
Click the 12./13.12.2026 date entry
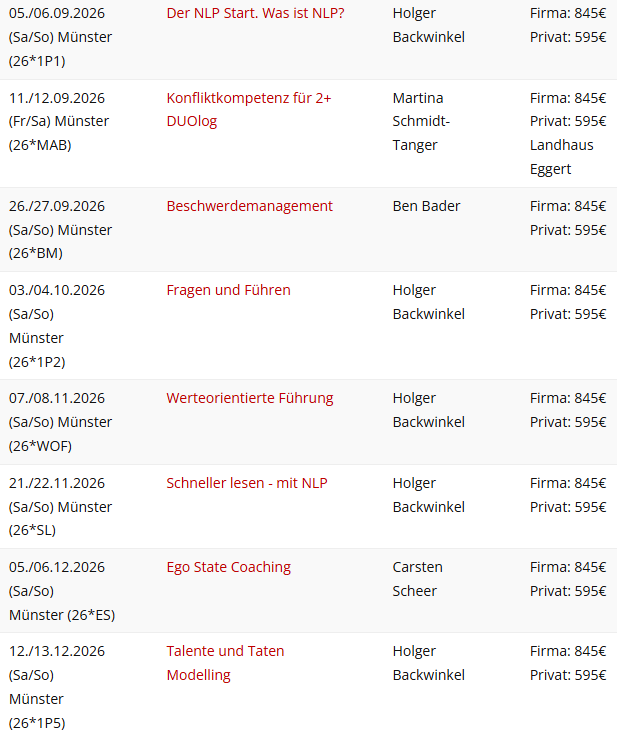click(x=57, y=651)
